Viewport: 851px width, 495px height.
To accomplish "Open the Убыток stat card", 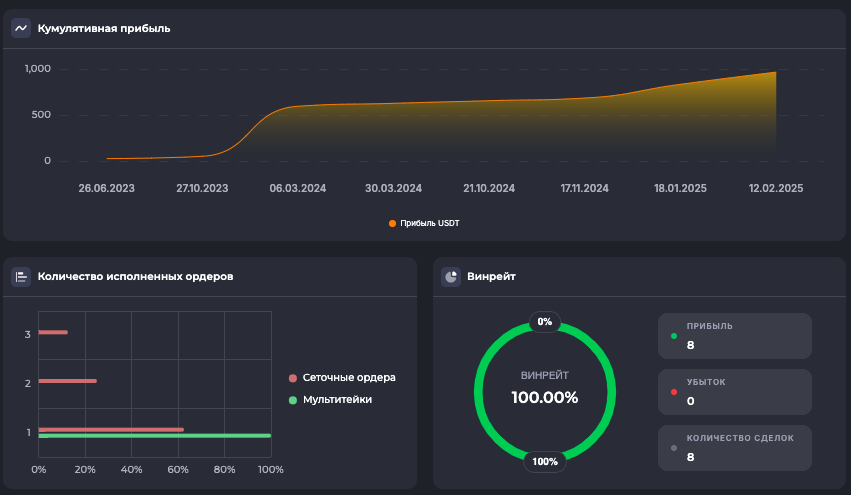I will click(x=735, y=392).
